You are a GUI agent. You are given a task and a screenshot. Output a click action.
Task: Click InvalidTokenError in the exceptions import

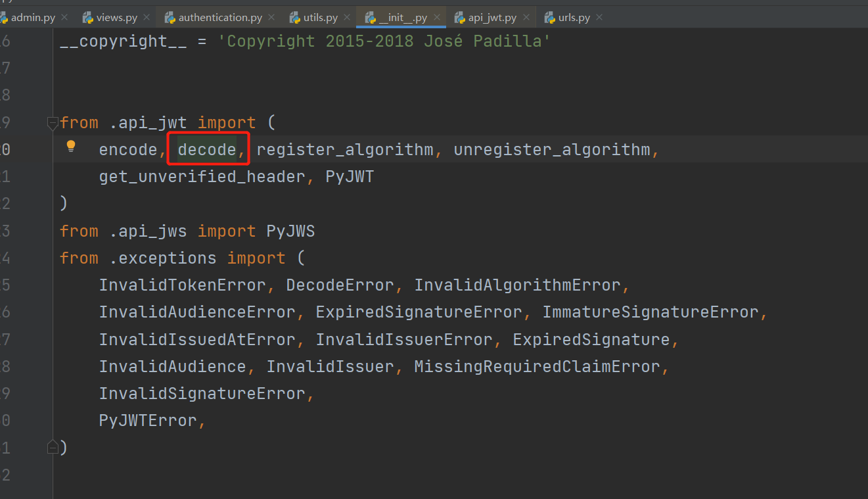[x=183, y=285]
